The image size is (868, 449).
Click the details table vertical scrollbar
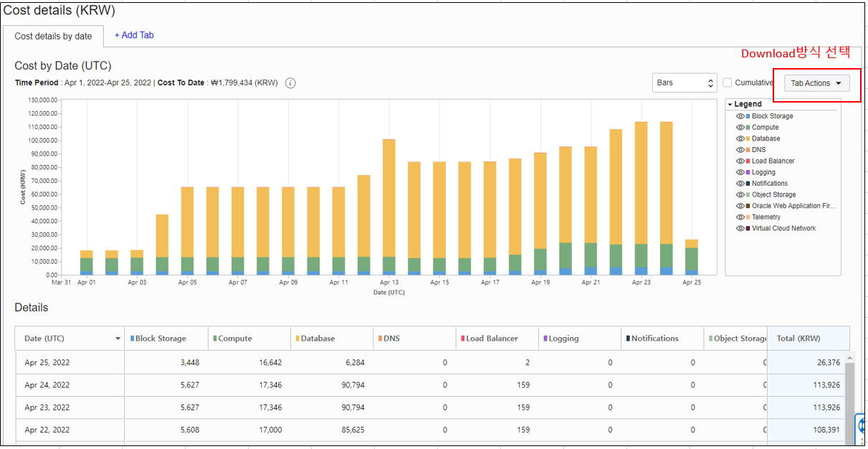point(850,398)
